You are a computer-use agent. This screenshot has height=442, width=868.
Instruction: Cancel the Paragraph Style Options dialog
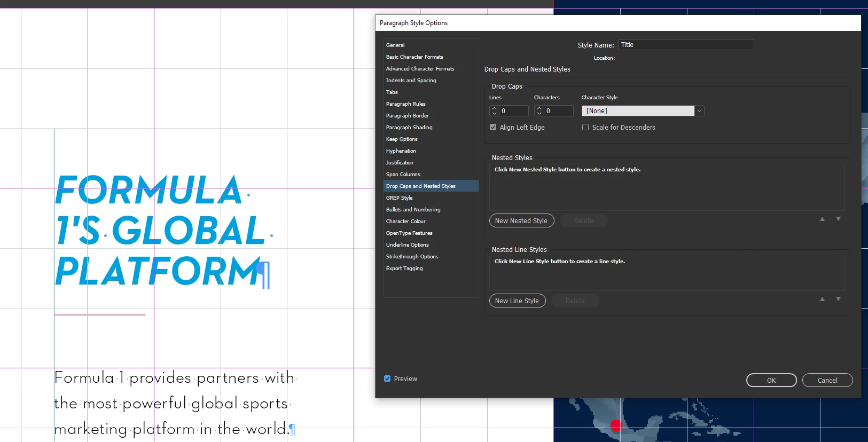coord(827,381)
